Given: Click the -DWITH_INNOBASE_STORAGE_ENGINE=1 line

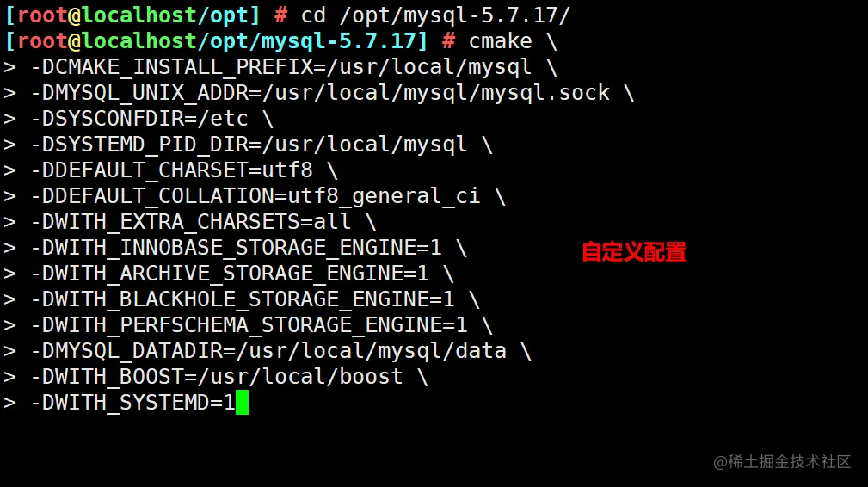Looking at the screenshot, I should [x=236, y=248].
